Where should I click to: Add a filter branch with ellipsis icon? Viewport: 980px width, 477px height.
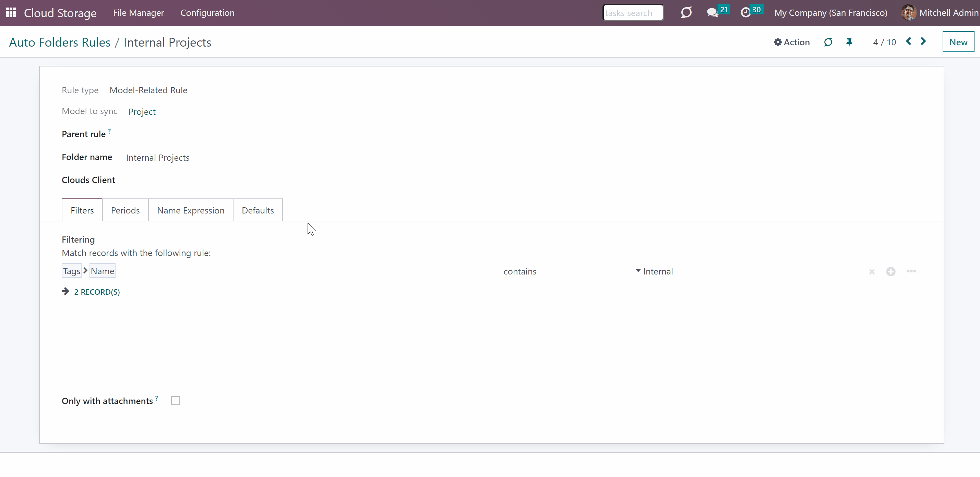911,271
